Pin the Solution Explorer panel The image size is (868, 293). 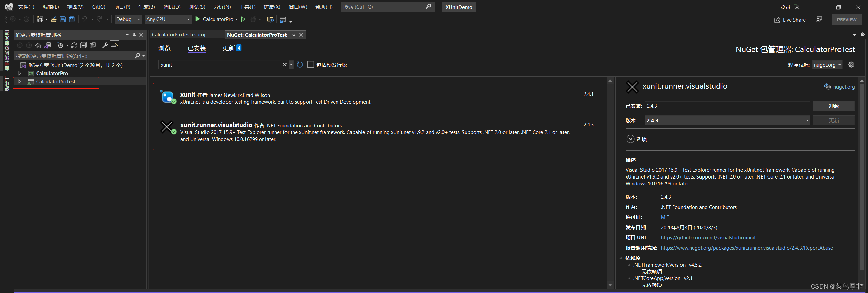click(134, 35)
